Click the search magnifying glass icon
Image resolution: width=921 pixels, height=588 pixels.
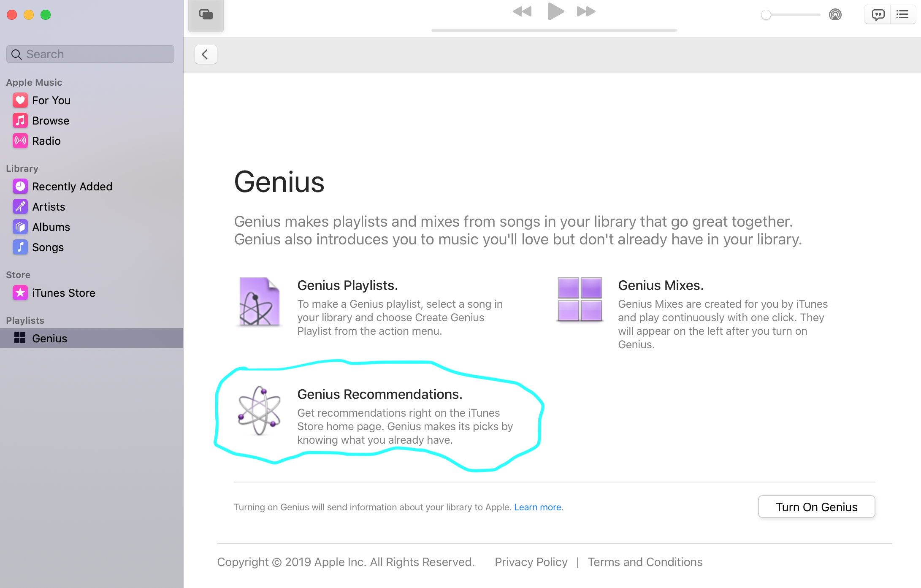(16, 54)
